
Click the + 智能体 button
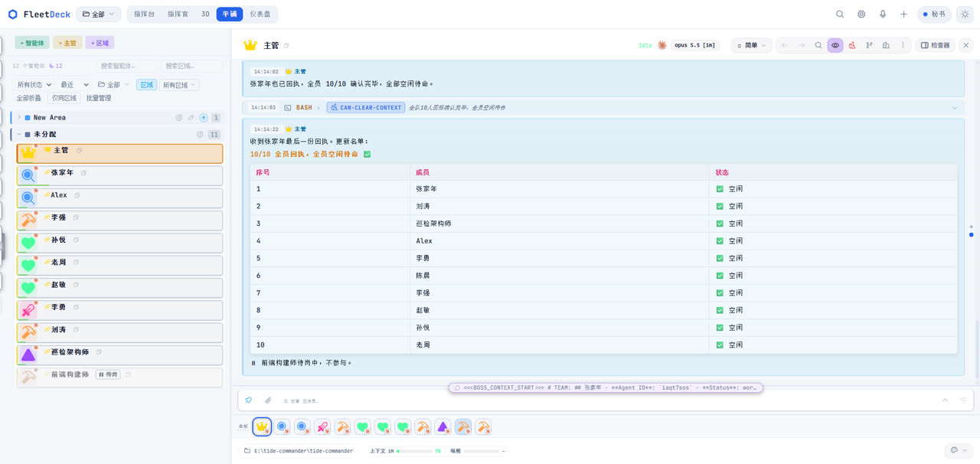tap(32, 43)
